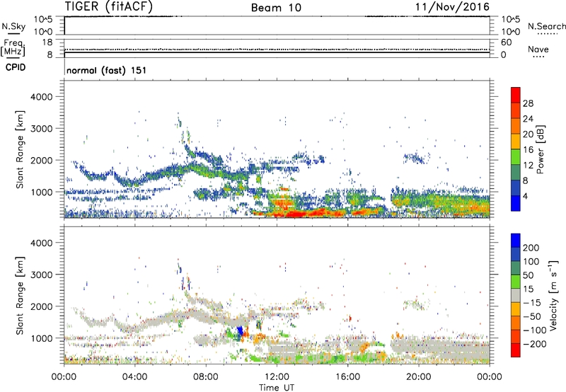Select the 'Beam 10' heading

[276, 8]
